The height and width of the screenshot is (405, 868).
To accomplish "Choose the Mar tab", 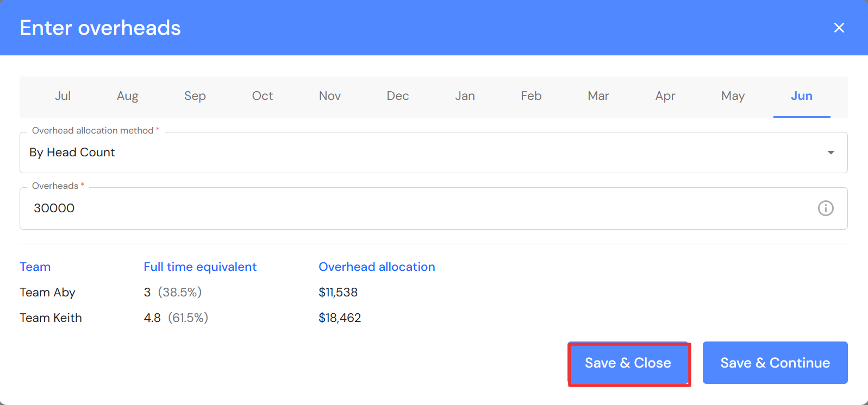I will pyautogui.click(x=598, y=96).
